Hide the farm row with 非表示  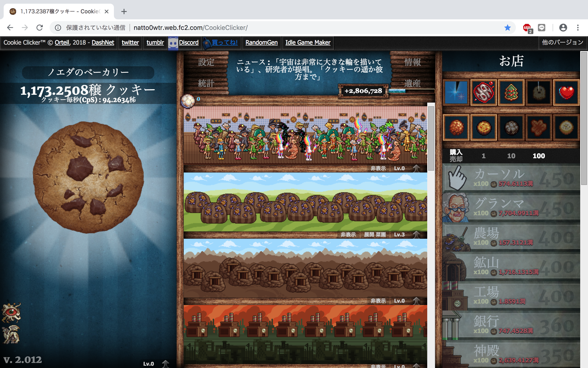[348, 235]
